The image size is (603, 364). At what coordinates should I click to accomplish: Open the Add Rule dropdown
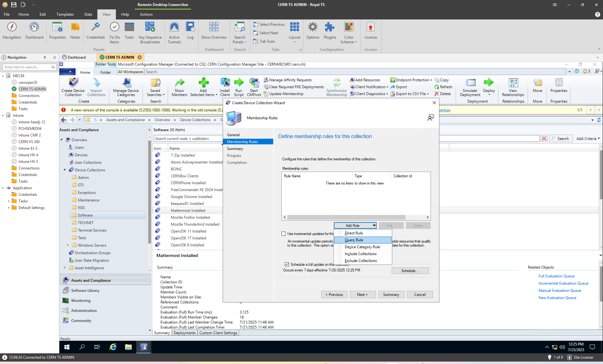pyautogui.click(x=355, y=226)
